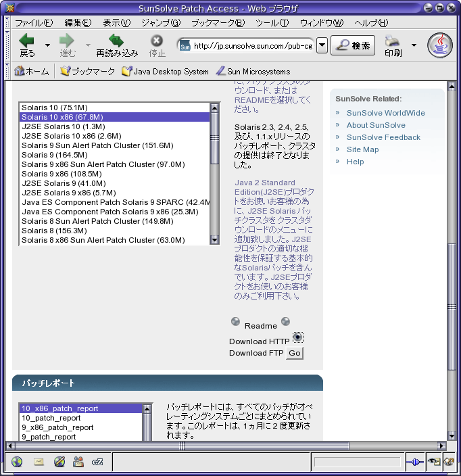Image resolution: width=461 pixels, height=476 pixels.
Task: Click the 検索 search button
Action: tap(353, 45)
